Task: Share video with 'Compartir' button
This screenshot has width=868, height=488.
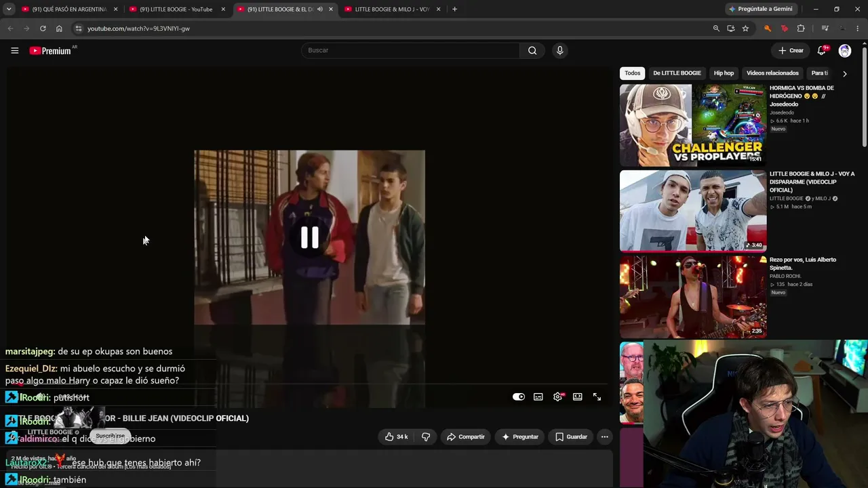Action: (466, 437)
